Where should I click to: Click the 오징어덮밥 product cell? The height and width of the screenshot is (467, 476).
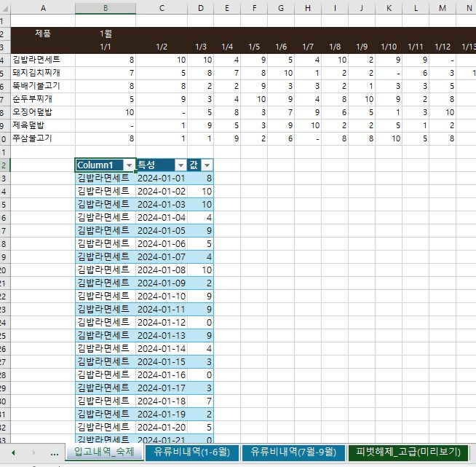(43, 112)
